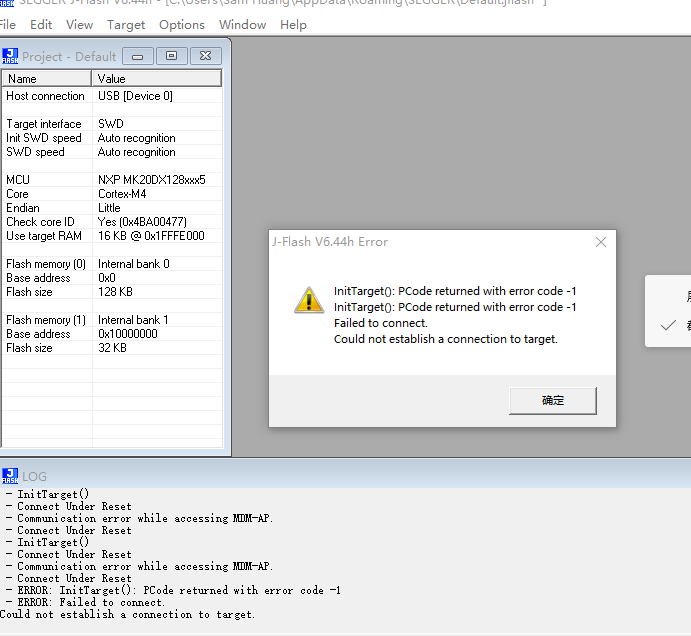Click the 'NXP MK20DX128xxx5' value
Image resolution: width=691 pixels, height=636 pixels.
click(152, 180)
